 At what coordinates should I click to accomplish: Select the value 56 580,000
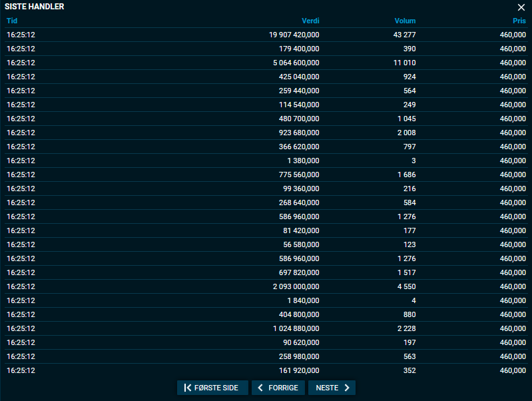tap(301, 244)
